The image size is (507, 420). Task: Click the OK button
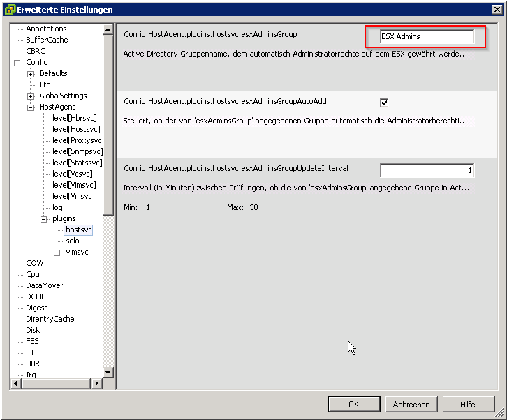click(353, 404)
